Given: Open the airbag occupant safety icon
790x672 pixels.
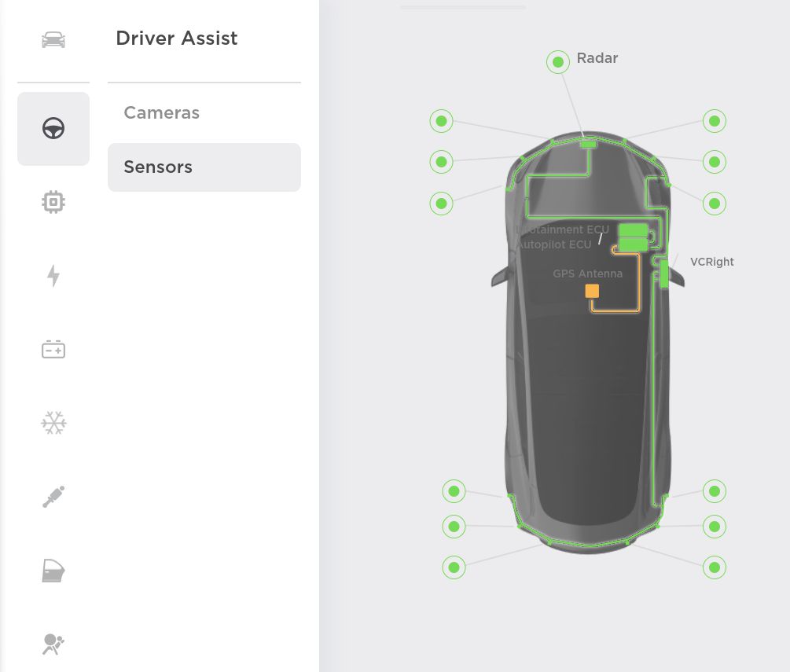Looking at the screenshot, I should pos(53,644).
